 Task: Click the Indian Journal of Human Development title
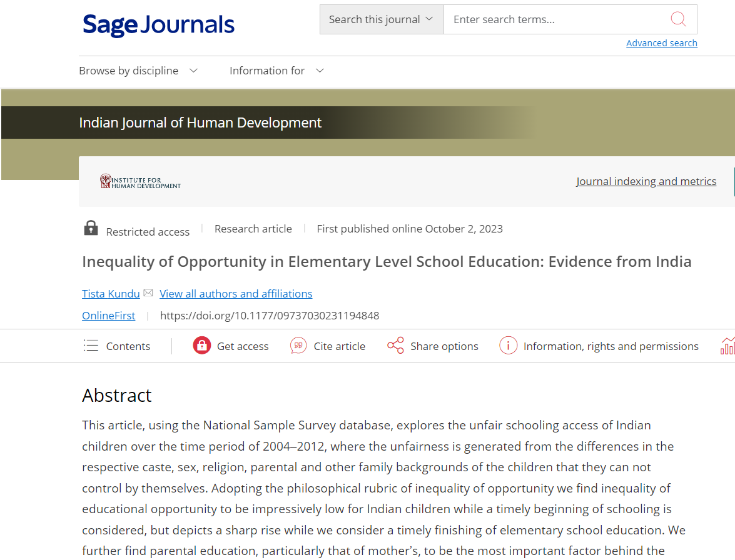coord(200,122)
